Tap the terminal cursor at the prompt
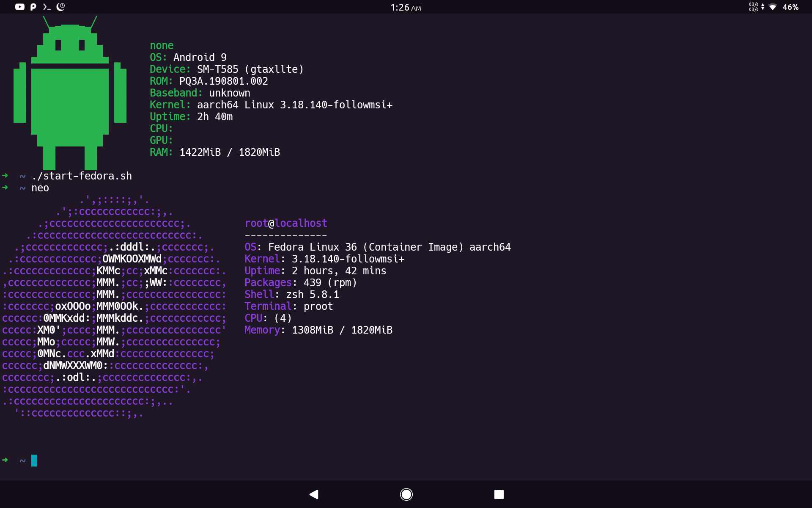This screenshot has width=812, height=508. 34,461
